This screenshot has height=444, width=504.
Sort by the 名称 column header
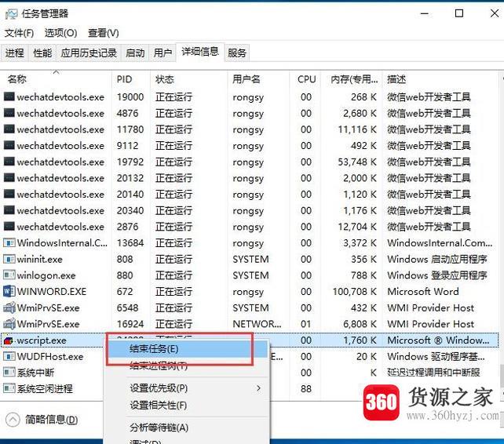pos(57,79)
